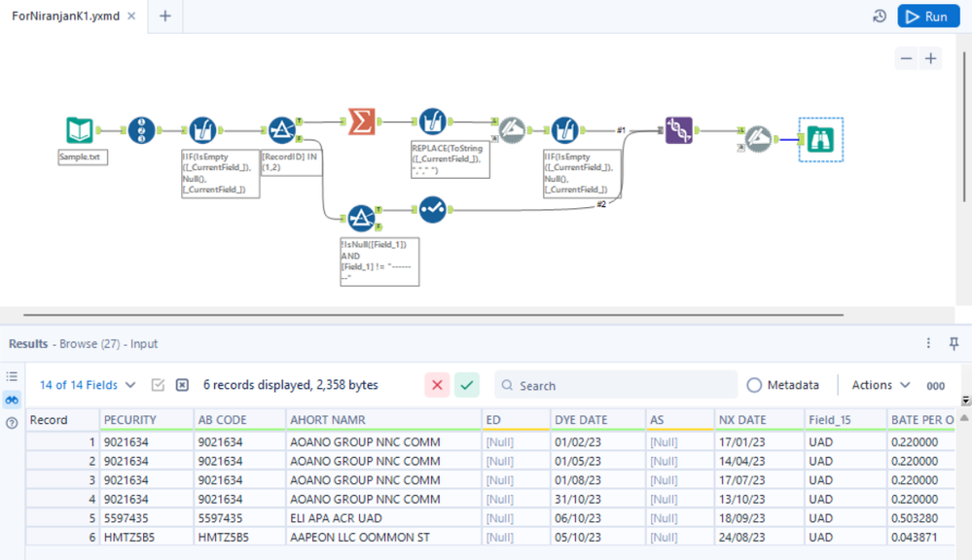Select the first Dynamic Rename tool

click(x=512, y=130)
